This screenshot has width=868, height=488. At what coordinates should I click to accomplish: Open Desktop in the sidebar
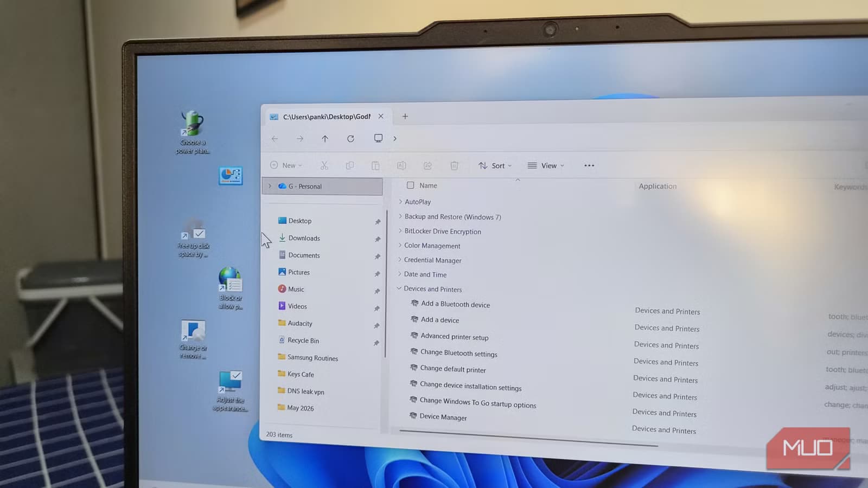pyautogui.click(x=299, y=221)
